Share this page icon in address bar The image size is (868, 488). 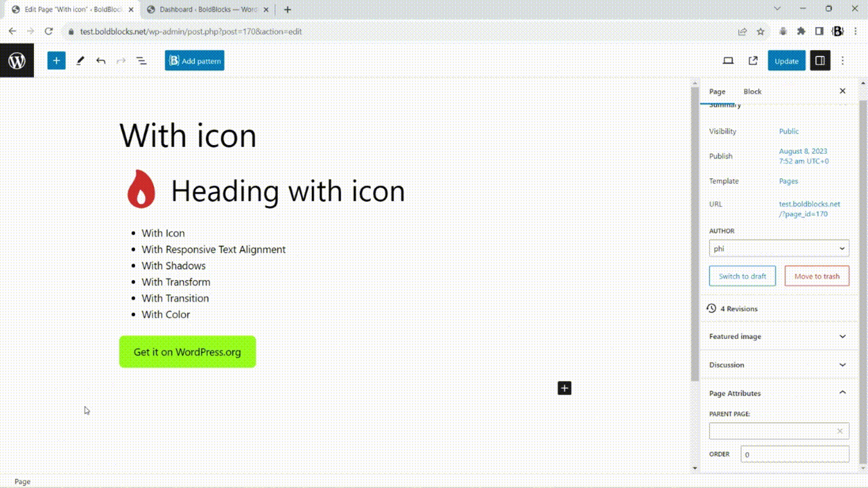tap(743, 31)
